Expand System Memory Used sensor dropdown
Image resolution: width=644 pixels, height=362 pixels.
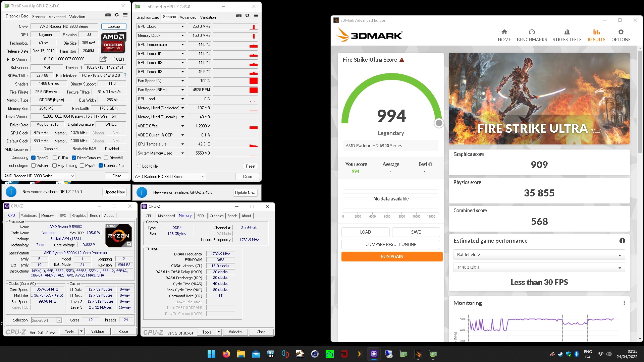pyautogui.click(x=182, y=153)
